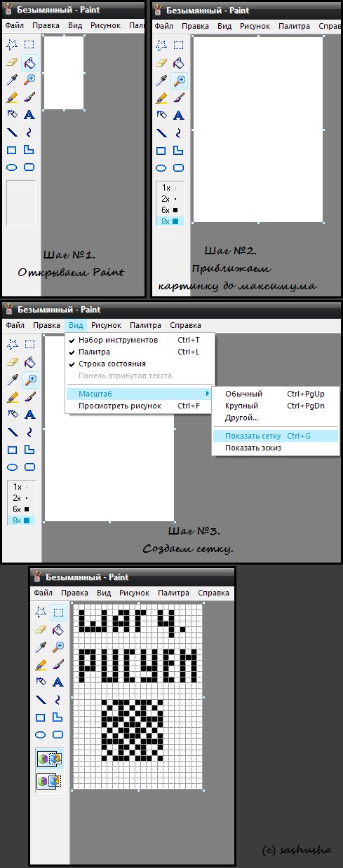This screenshot has width=343, height=868.
Task: Choose Brush tool in Step 1 window
Action: pos(29,97)
